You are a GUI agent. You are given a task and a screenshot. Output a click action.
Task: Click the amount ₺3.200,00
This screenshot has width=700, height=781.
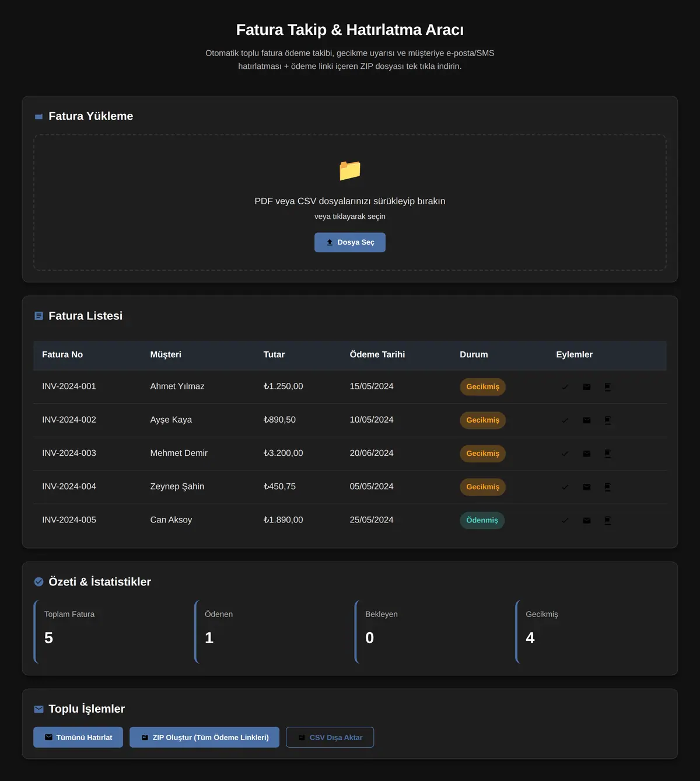click(283, 453)
